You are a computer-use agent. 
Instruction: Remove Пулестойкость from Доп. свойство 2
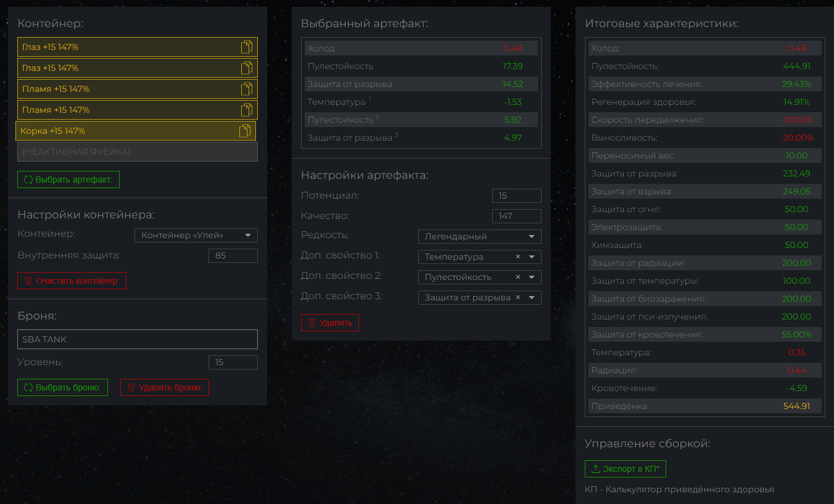click(x=518, y=277)
